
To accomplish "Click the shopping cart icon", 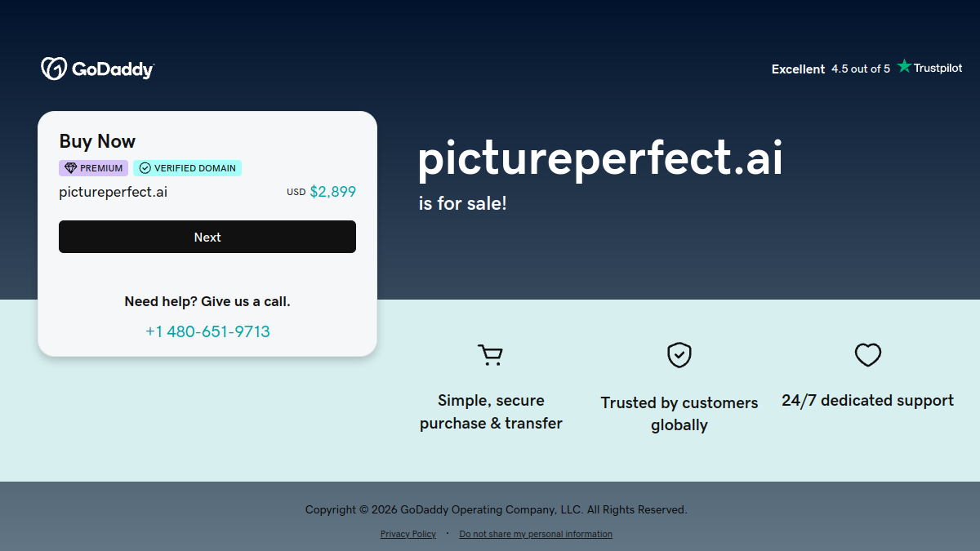I will [490, 355].
